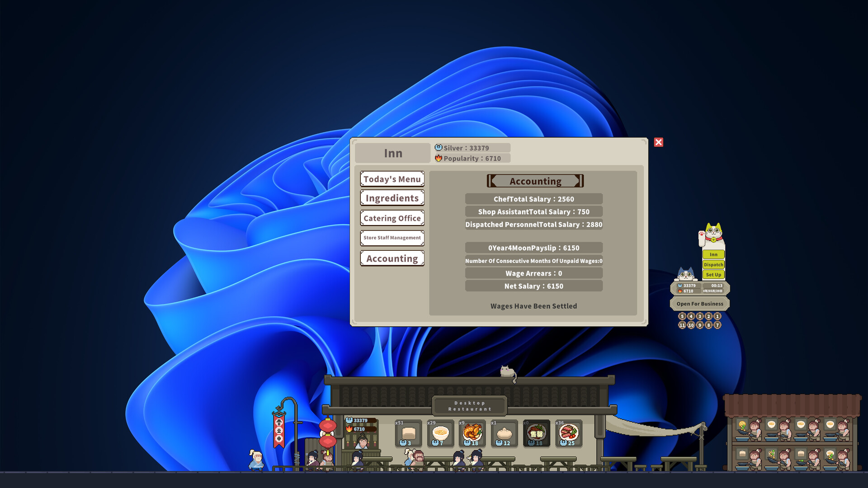Click the right arrow beside Accounting header
Viewport: 868px width, 488px height.
(x=580, y=181)
